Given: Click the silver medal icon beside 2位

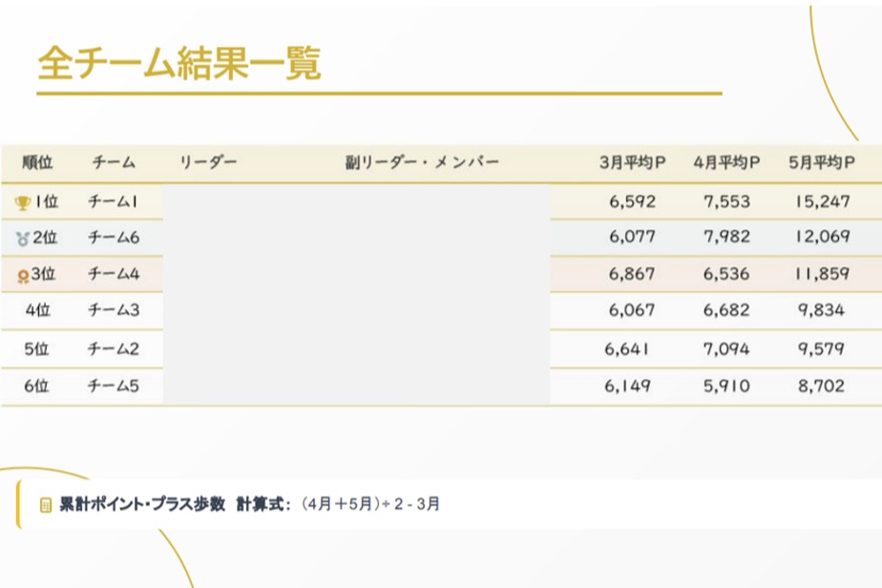Looking at the screenshot, I should click(x=23, y=239).
